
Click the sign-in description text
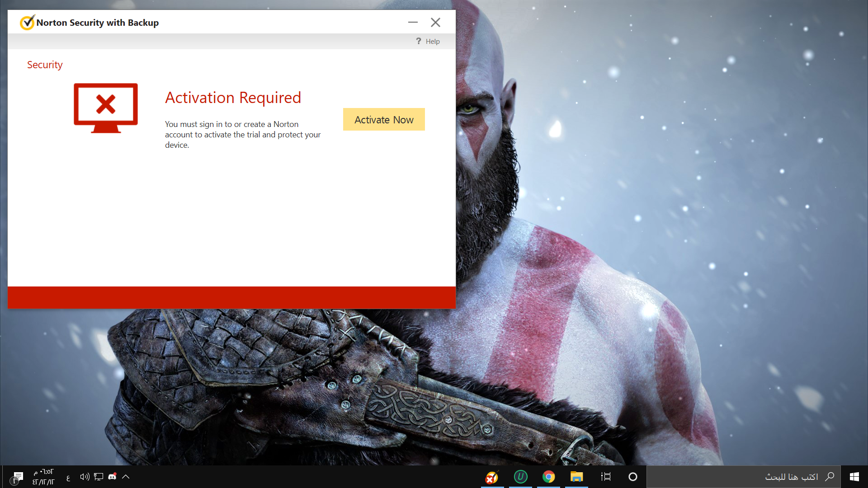pos(243,134)
